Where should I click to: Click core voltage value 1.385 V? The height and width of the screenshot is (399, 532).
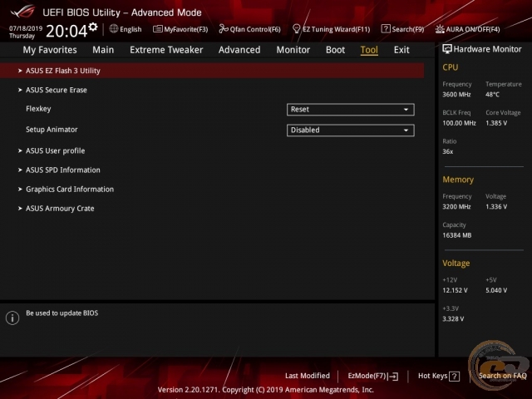pos(496,123)
